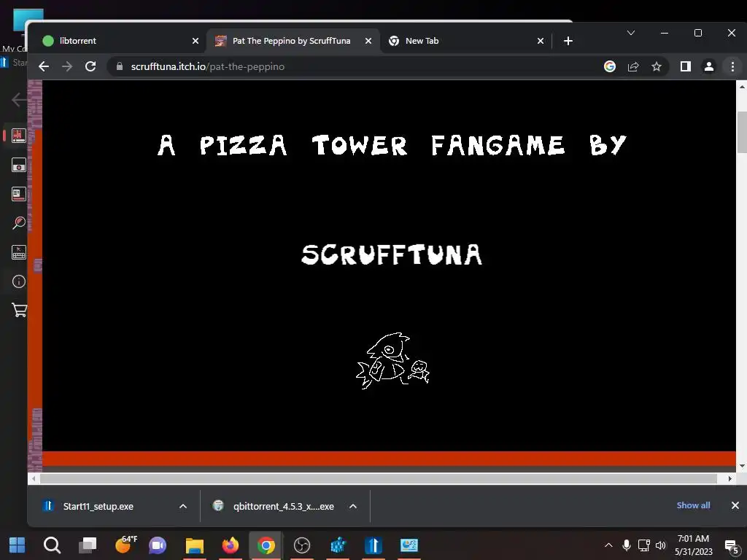747x560 pixels.
Task: Expand options for Start11_setup.exe download
Action: tap(183, 506)
